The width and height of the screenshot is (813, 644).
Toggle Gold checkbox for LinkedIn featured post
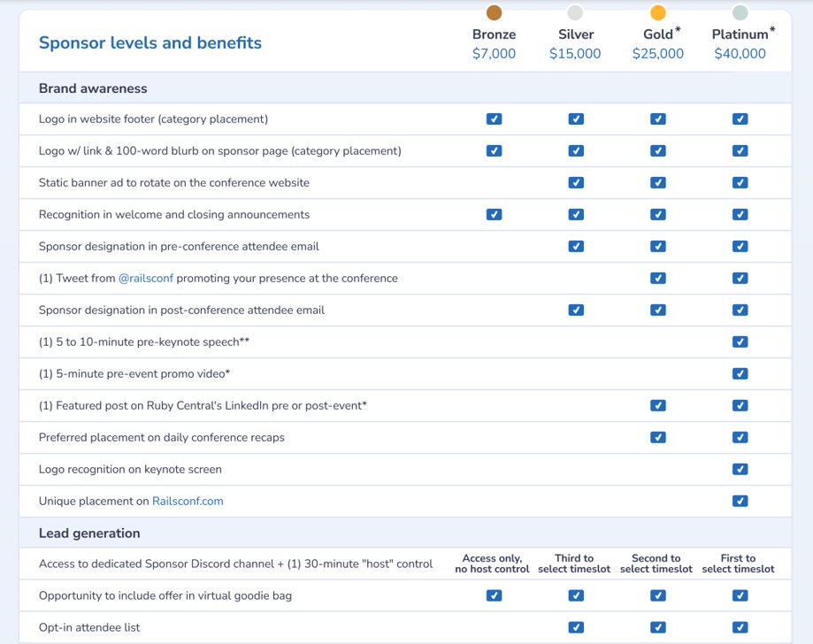coord(657,405)
